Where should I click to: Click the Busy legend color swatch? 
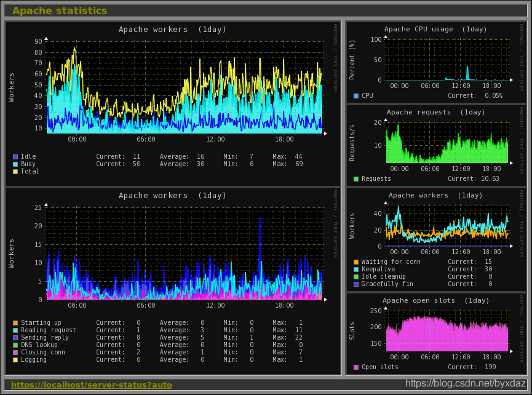[15, 164]
